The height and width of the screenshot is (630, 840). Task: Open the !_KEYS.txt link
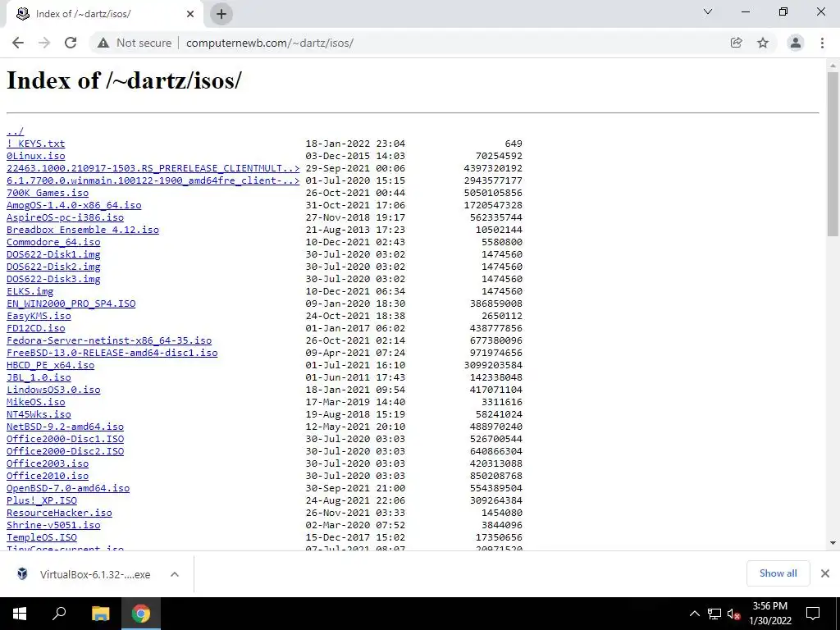coord(36,144)
